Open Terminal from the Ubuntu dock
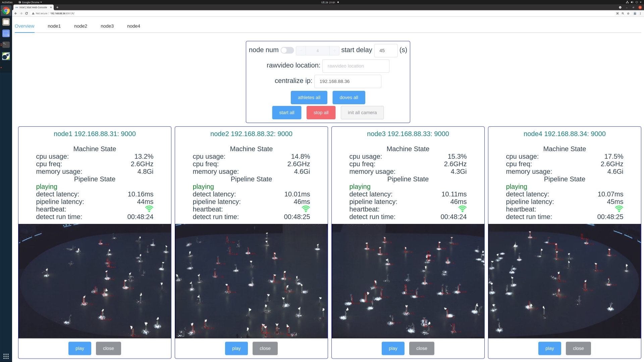644x362 pixels. tap(6, 45)
